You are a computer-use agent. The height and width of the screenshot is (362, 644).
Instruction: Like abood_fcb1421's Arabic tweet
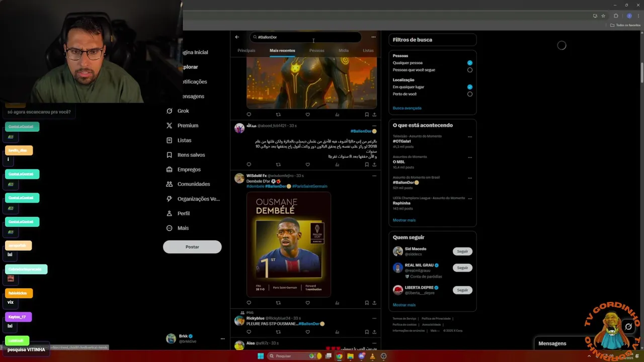(307, 164)
